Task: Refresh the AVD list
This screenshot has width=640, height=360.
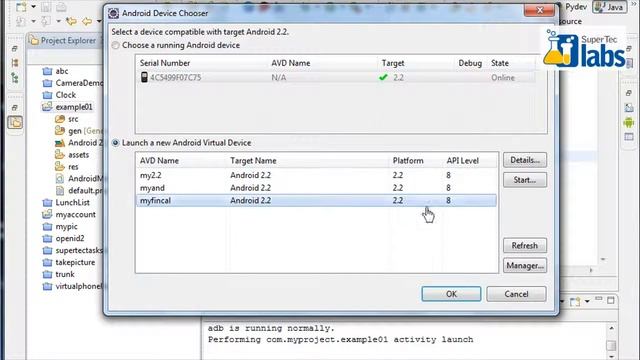Action: (x=525, y=246)
